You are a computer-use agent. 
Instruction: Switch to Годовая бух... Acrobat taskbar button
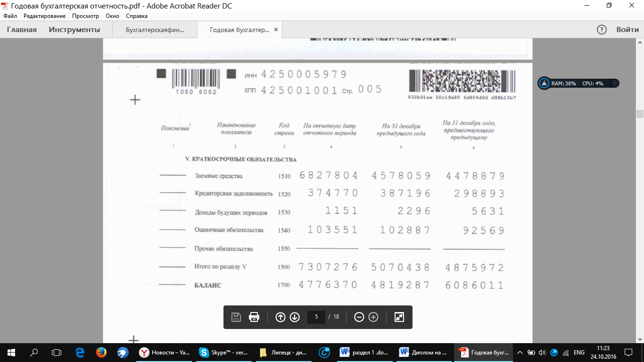(x=484, y=353)
